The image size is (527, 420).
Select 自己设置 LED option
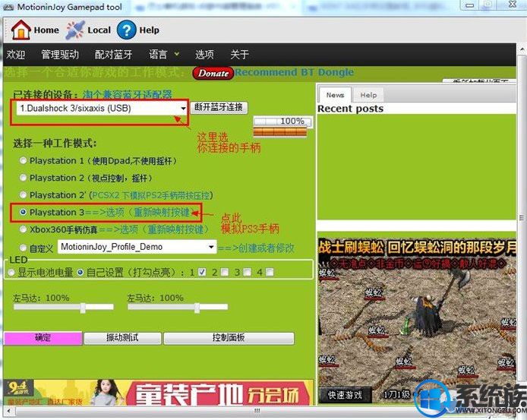(80, 272)
